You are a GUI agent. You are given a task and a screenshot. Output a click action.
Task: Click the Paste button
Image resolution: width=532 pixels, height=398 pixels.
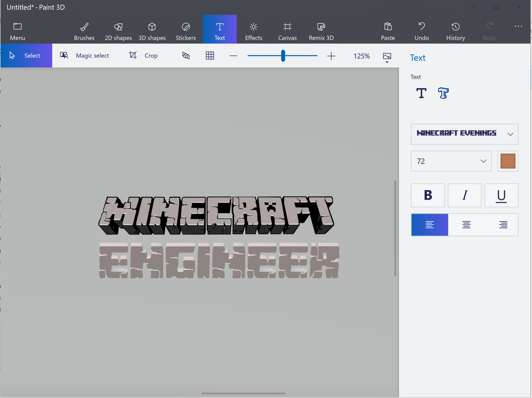click(388, 31)
